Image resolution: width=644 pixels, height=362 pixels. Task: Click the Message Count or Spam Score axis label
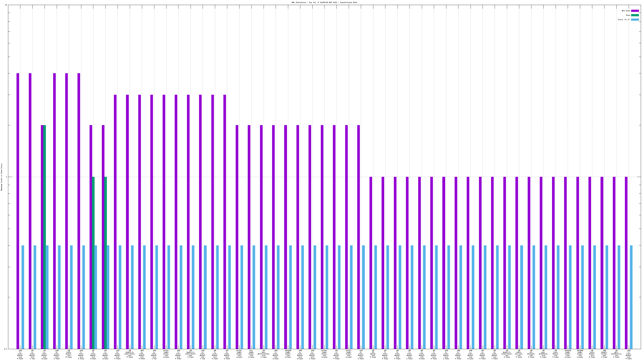click(x=1, y=177)
